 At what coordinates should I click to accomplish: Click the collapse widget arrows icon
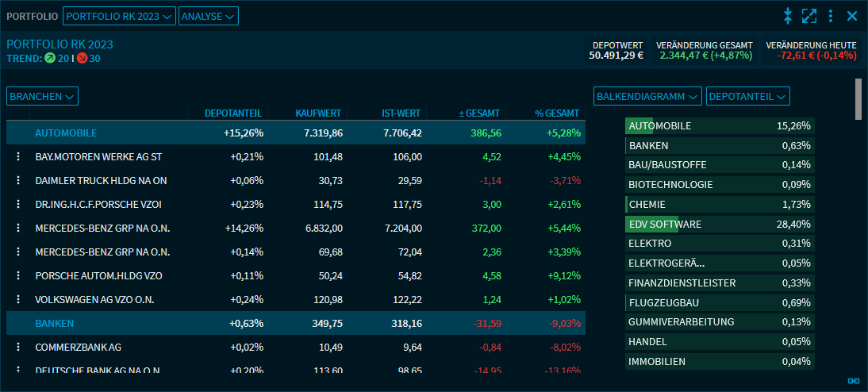[788, 16]
